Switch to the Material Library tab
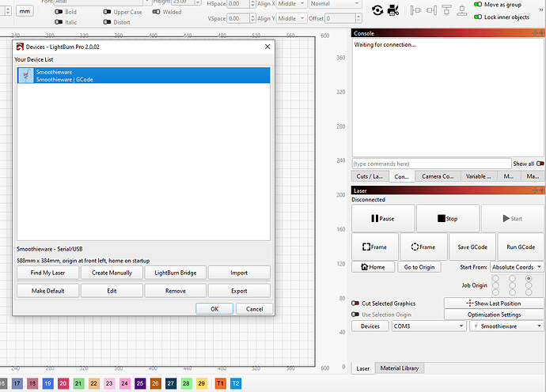The width and height of the screenshot is (546, 392). tap(401, 368)
